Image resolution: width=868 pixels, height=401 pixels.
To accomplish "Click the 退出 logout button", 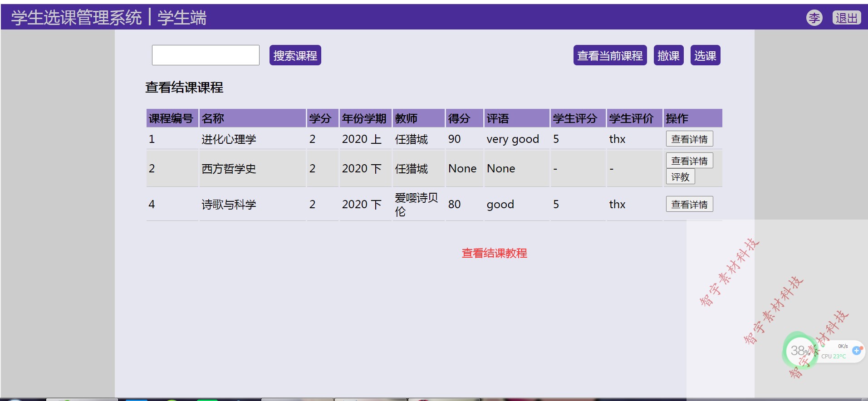I will (847, 18).
